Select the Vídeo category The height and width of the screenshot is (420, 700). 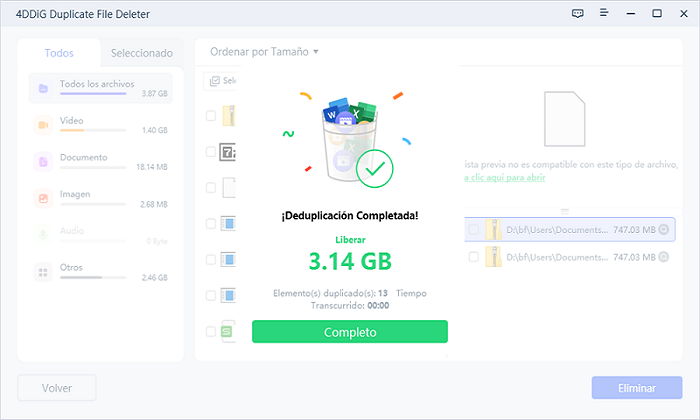[100, 125]
